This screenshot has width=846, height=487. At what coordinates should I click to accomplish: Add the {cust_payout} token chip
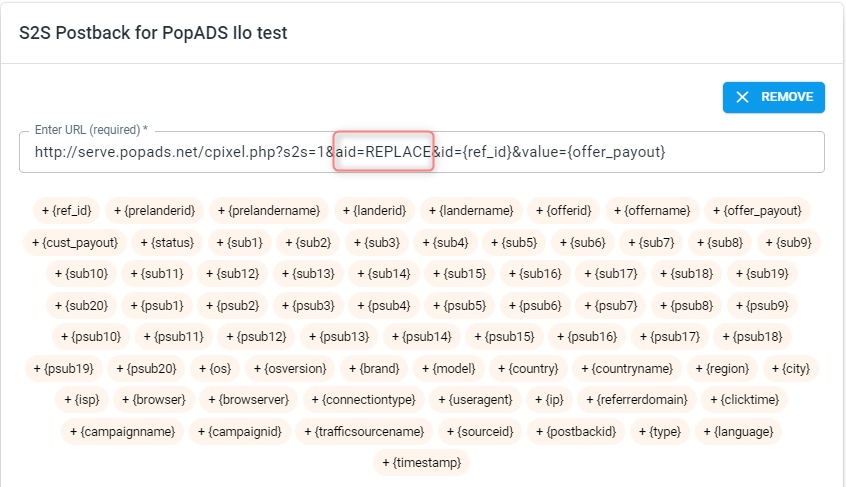click(x=74, y=243)
